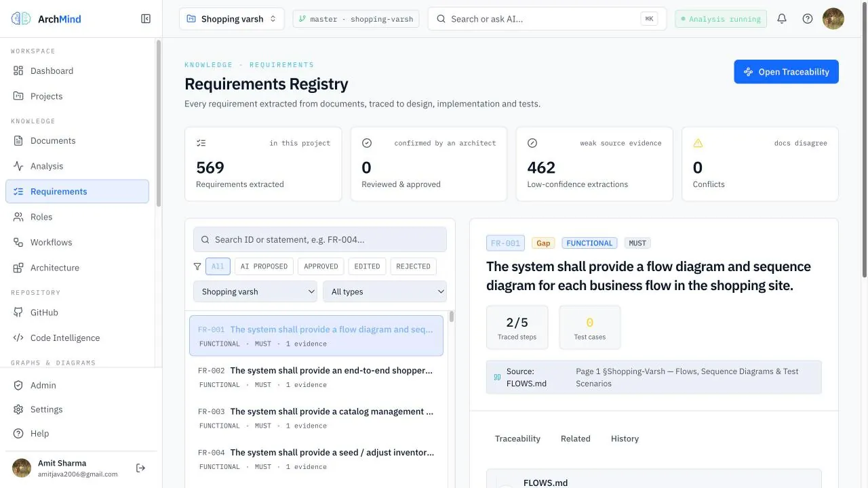Select requirement FR-003 row
Image resolution: width=868 pixels, height=488 pixels.
pyautogui.click(x=316, y=418)
